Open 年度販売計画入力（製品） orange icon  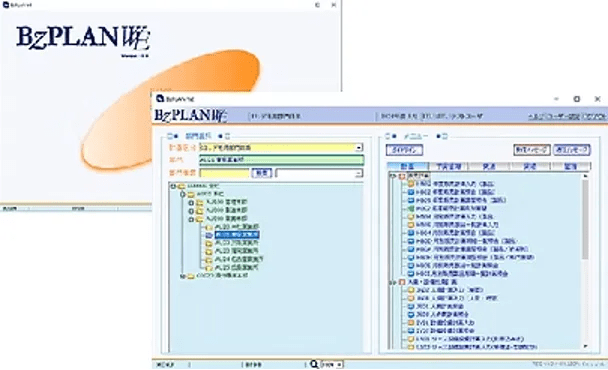coord(411,184)
